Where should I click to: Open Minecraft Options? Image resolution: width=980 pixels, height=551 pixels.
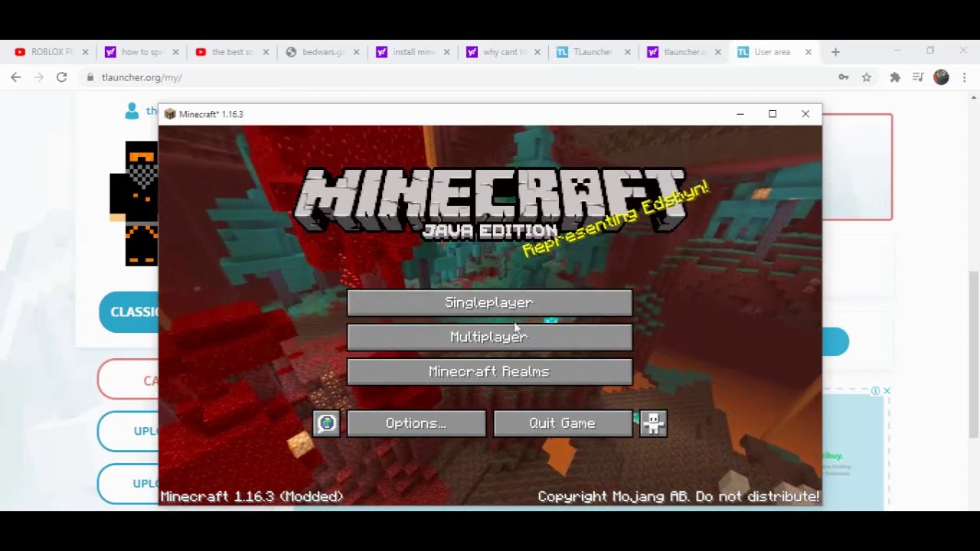(x=416, y=423)
